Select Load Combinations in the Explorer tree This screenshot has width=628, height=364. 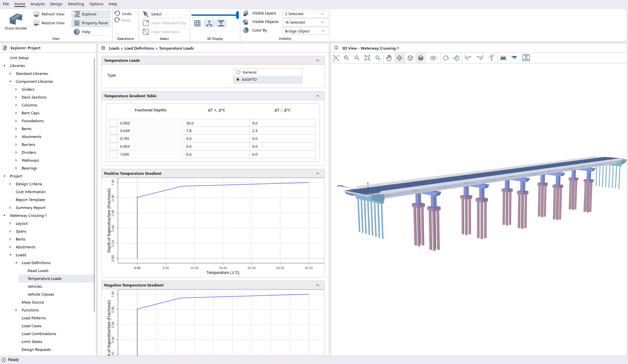[39, 334]
